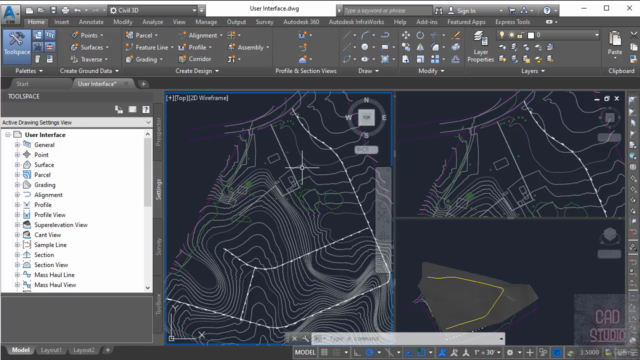640x360 pixels.
Task: Expand the Surface tree node
Action: pos(17,165)
